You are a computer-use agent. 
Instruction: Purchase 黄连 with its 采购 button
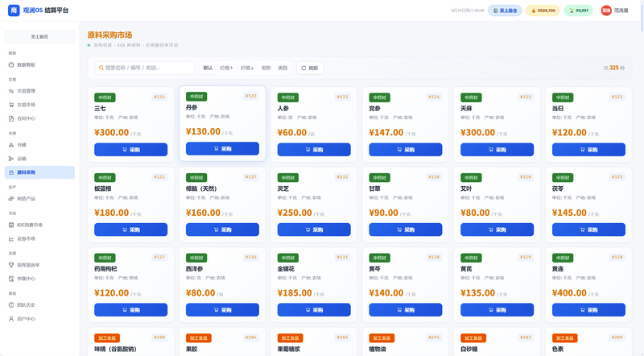(589, 310)
